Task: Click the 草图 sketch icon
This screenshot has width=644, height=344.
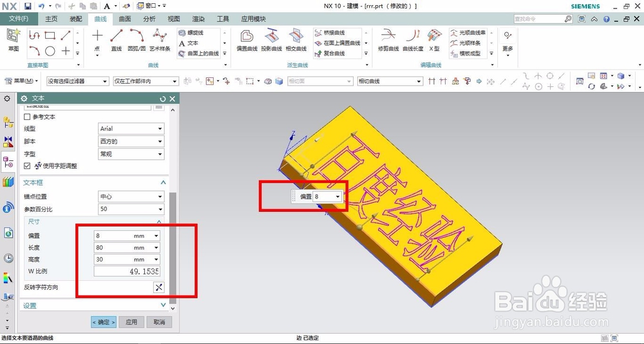Action: pyautogui.click(x=14, y=41)
